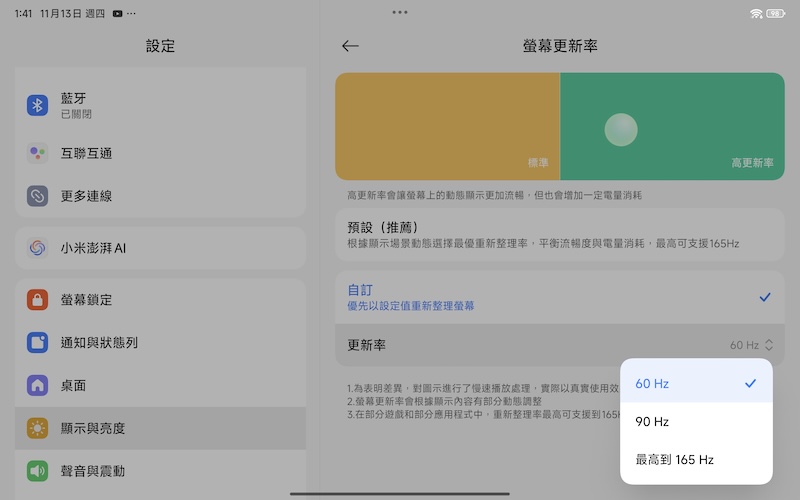Open the 更新率 60 Hz dropdown

751,345
